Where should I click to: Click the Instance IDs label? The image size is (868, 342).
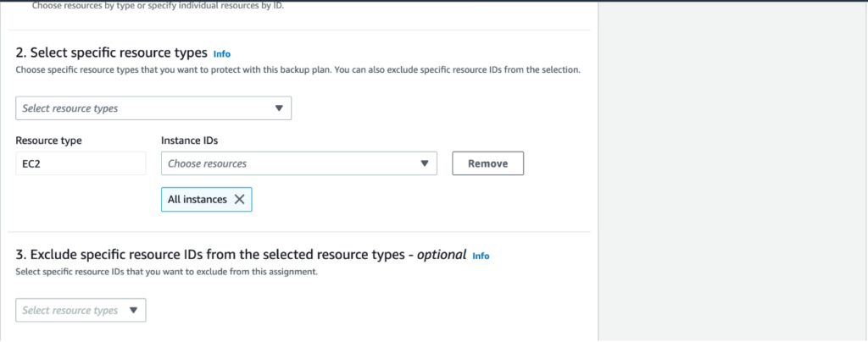pyautogui.click(x=189, y=141)
